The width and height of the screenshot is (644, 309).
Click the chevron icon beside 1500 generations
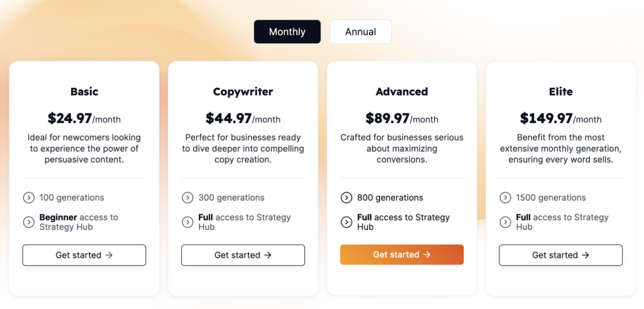505,198
